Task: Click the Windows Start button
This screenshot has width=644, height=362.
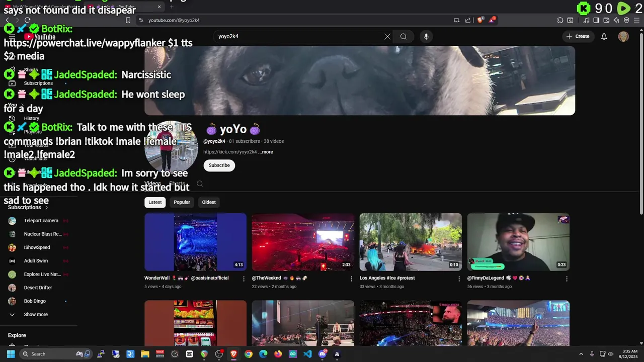Action: [11, 354]
